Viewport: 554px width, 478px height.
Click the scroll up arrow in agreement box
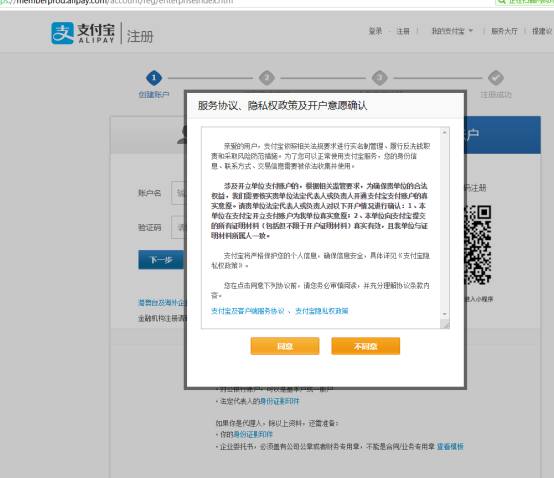tap(444, 132)
